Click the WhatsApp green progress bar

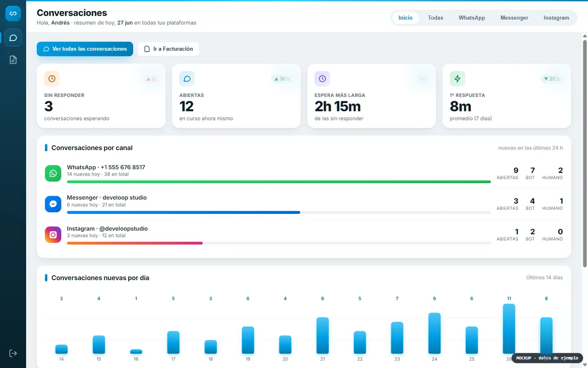[x=279, y=182]
